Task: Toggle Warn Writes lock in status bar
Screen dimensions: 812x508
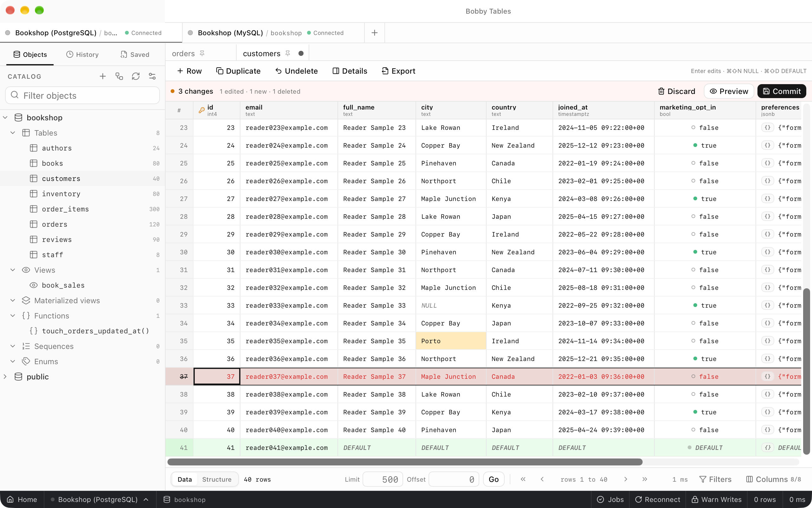Action: click(x=717, y=499)
